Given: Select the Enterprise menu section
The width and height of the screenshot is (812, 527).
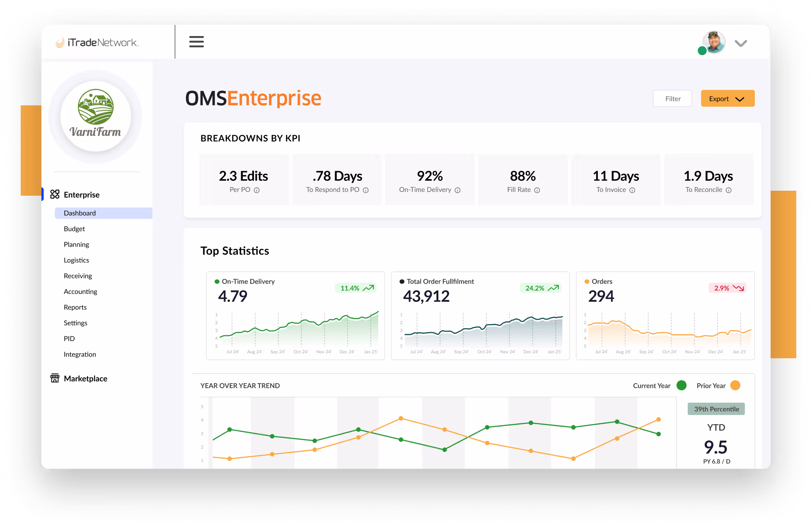Looking at the screenshot, I should [82, 194].
